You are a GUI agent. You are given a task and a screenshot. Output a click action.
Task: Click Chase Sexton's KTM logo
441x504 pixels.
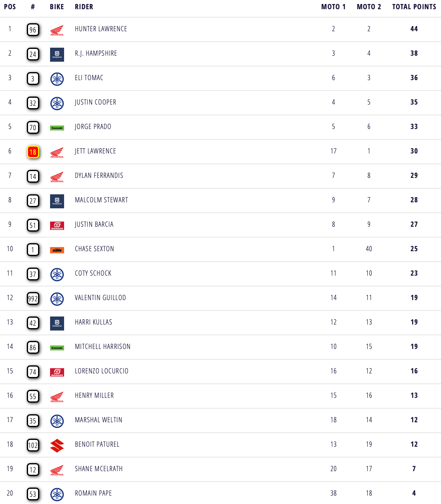57,250
